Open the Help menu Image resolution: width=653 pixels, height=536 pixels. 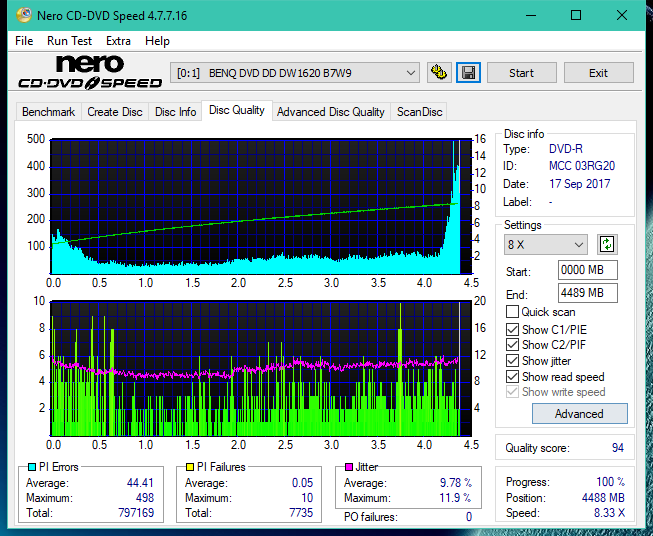(x=157, y=41)
